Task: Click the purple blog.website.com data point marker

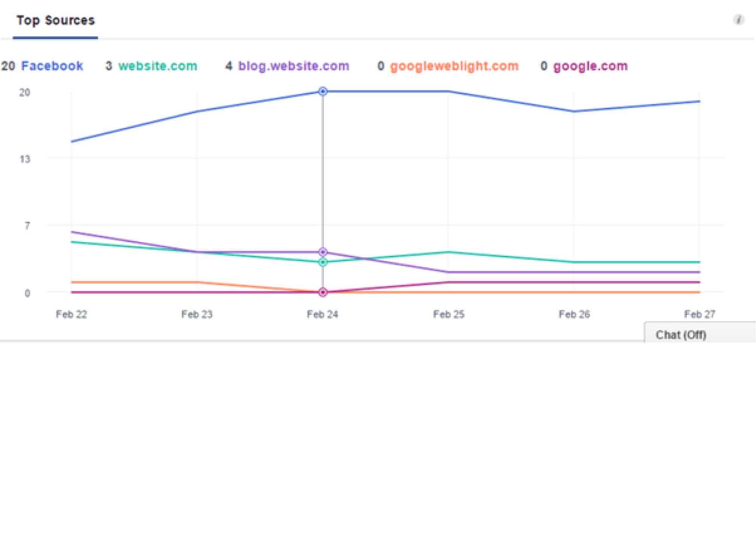Action: coord(323,252)
